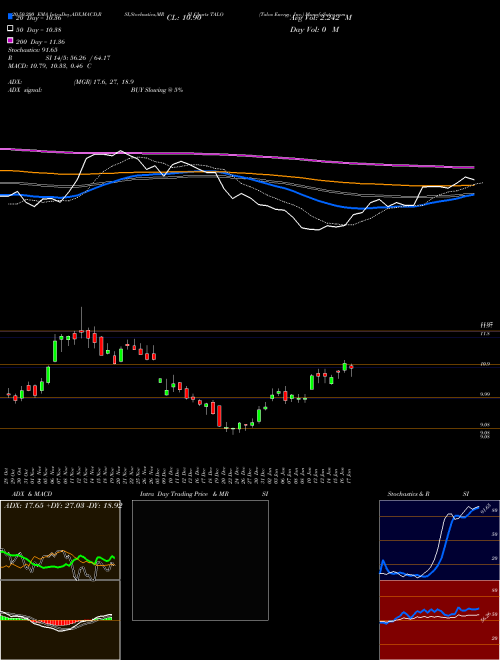Click the 'Day Vol: 0 M' label

tap(314, 30)
